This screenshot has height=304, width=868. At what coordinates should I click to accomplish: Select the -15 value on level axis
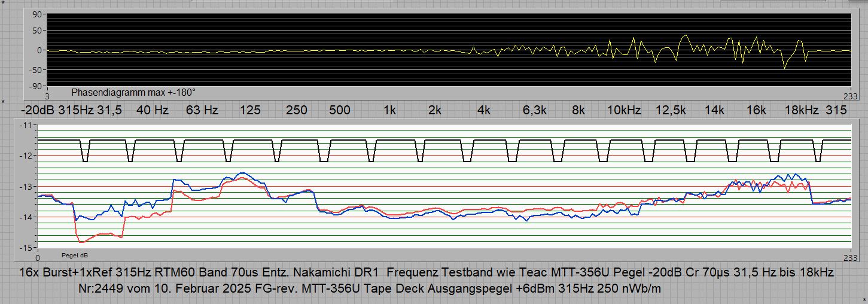click(x=27, y=247)
